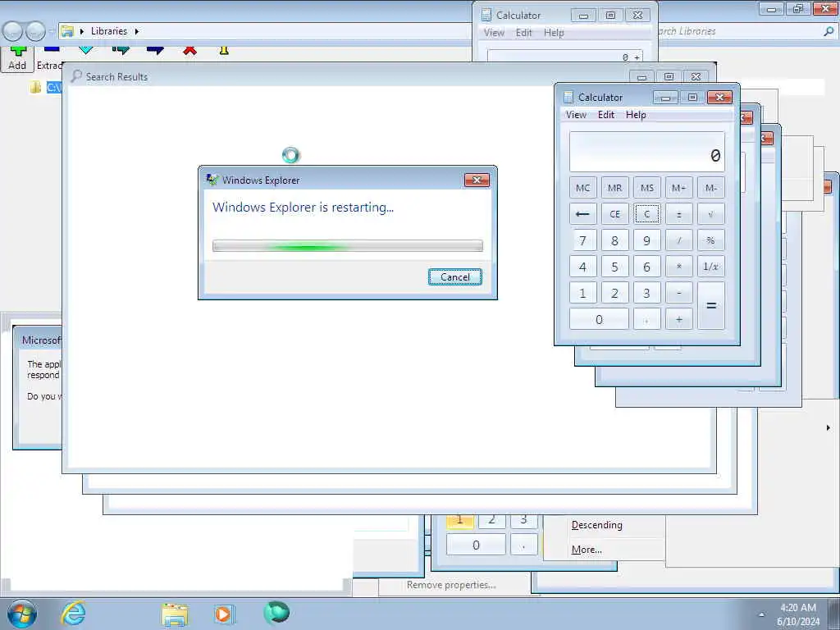Launch Internet Explorer from the taskbar
This screenshot has width=840, height=630.
[x=73, y=614]
